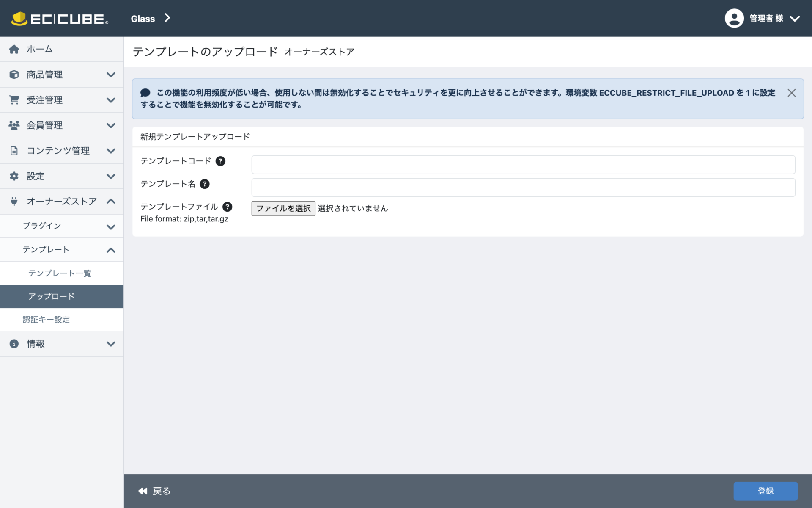Screen dimensions: 812x508
Task: Click the plug icon beside オーナーズストア
Action: tap(14, 202)
